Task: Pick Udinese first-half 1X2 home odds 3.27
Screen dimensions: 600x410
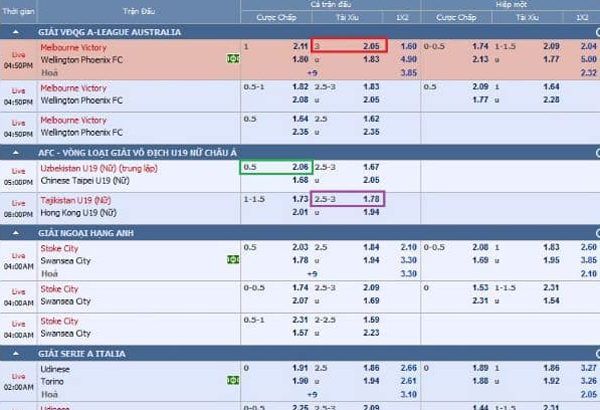Action: pyautogui.click(x=589, y=368)
